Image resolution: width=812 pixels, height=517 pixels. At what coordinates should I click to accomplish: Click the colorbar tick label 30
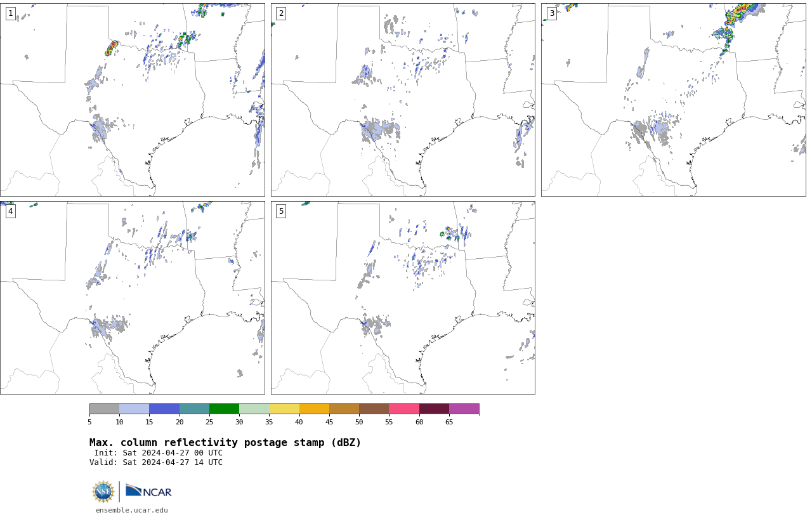(239, 422)
